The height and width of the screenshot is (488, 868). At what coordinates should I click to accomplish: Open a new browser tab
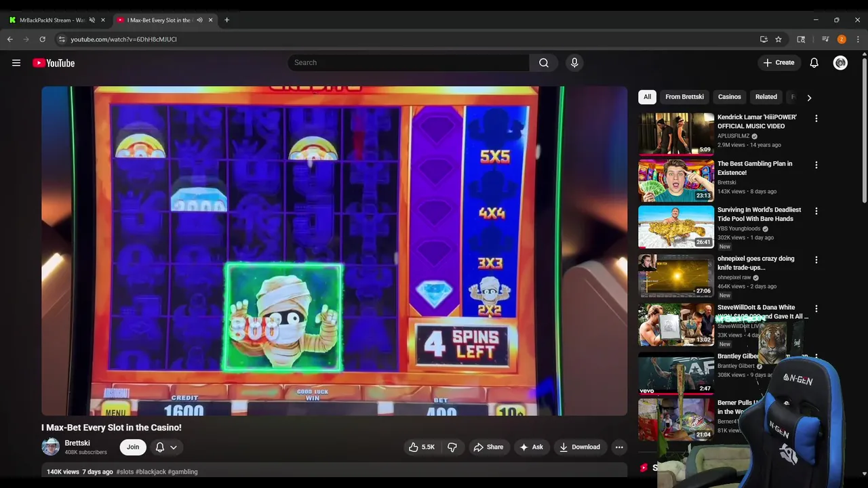point(226,20)
